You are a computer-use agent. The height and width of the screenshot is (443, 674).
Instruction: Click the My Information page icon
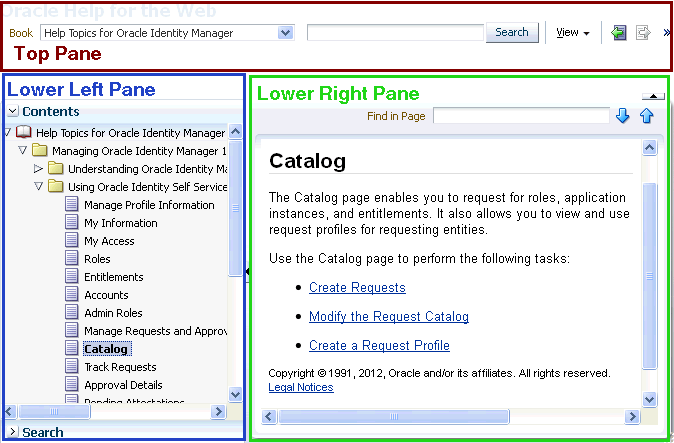click(x=72, y=223)
